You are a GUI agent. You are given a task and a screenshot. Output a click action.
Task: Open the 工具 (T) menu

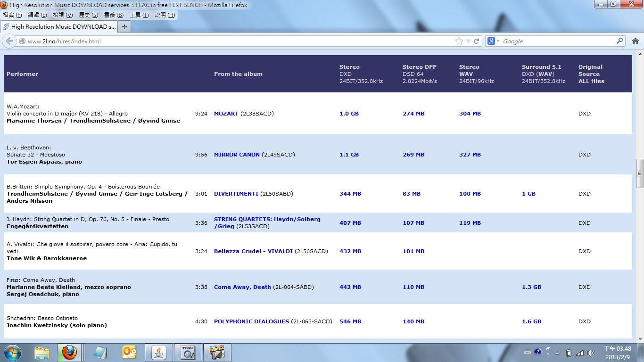pyautogui.click(x=139, y=15)
